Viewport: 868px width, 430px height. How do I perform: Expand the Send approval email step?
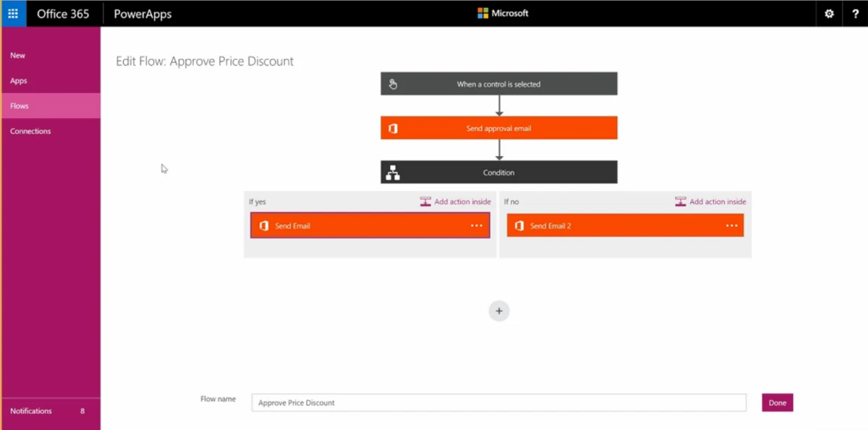(498, 129)
